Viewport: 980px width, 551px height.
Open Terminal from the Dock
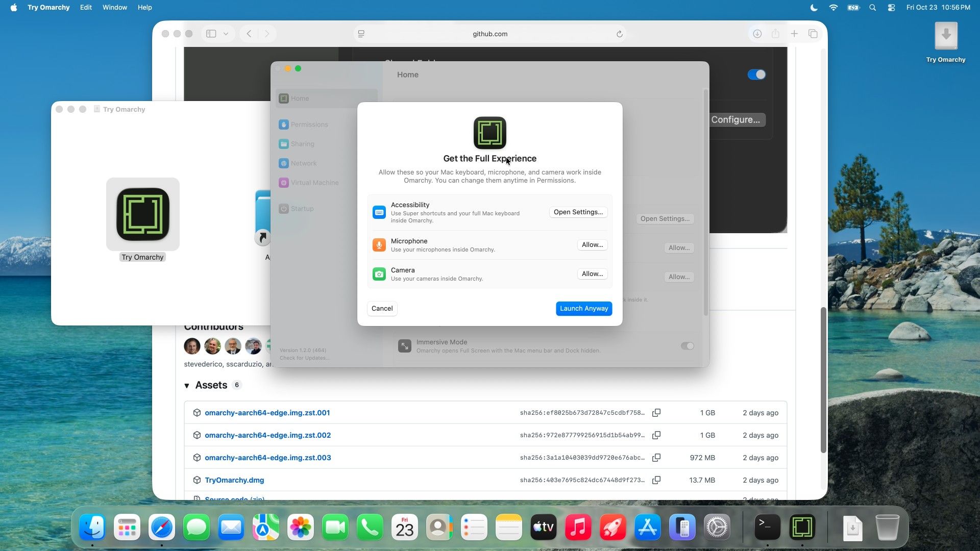tap(767, 527)
